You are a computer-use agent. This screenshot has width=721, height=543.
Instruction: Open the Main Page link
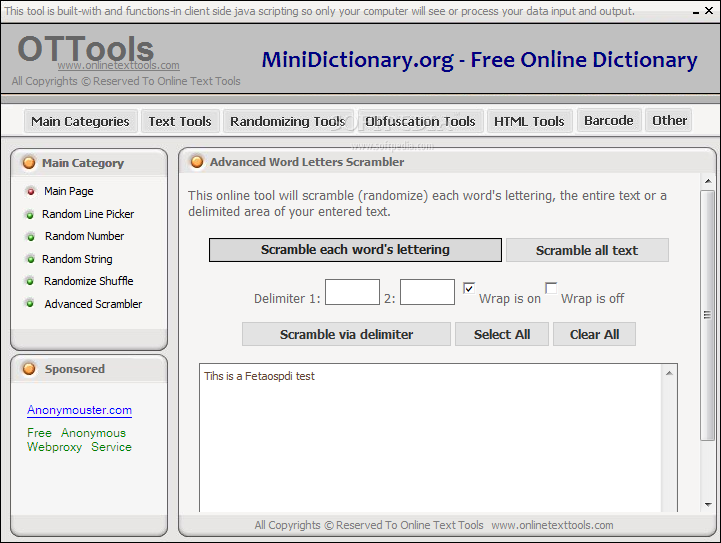tap(69, 191)
